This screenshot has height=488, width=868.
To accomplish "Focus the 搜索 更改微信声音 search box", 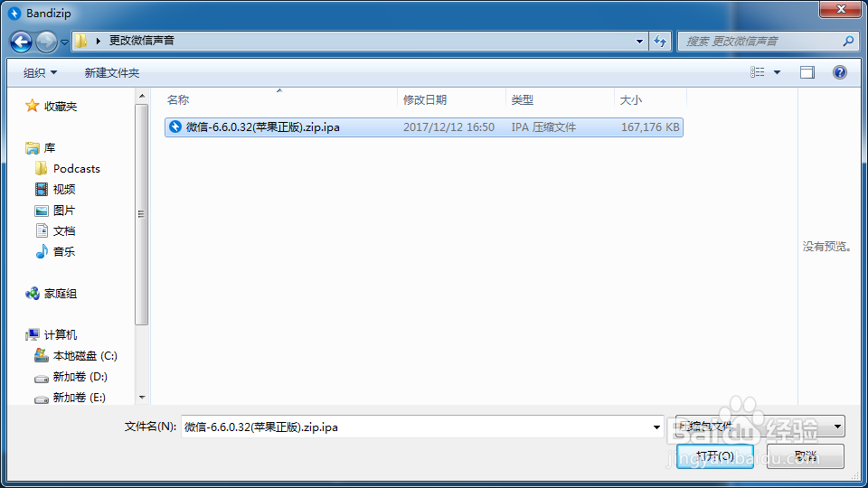I will tap(762, 41).
